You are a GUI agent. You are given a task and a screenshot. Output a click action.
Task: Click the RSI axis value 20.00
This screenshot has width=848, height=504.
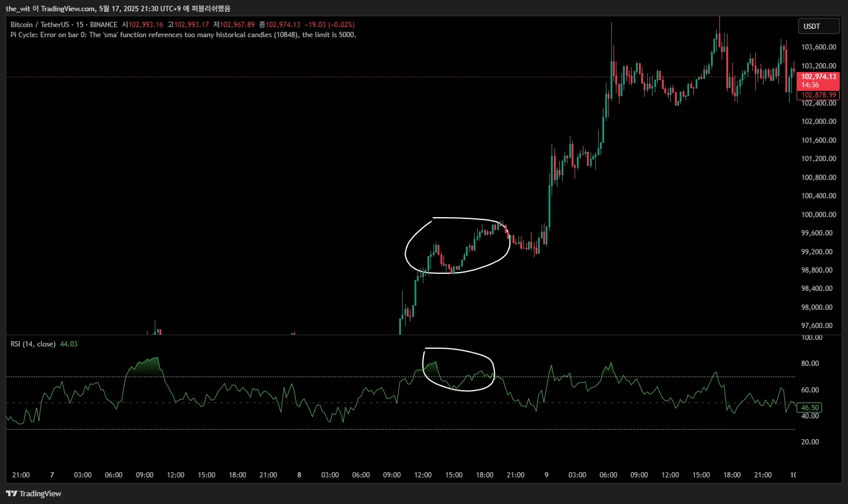(x=810, y=442)
